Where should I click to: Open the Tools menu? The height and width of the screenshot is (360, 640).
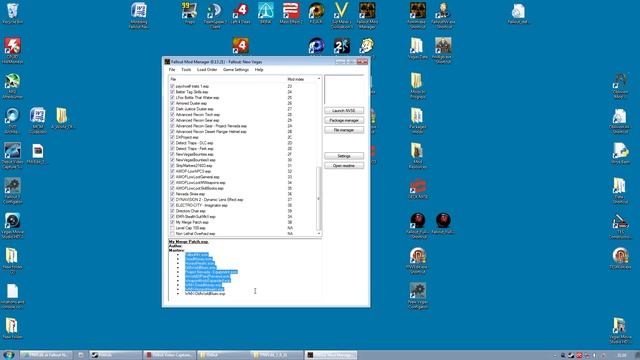click(x=186, y=70)
